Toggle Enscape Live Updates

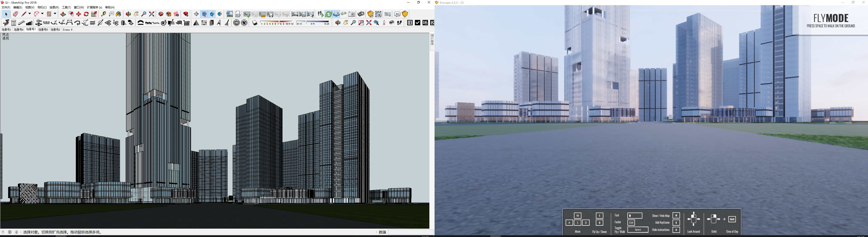329,14
